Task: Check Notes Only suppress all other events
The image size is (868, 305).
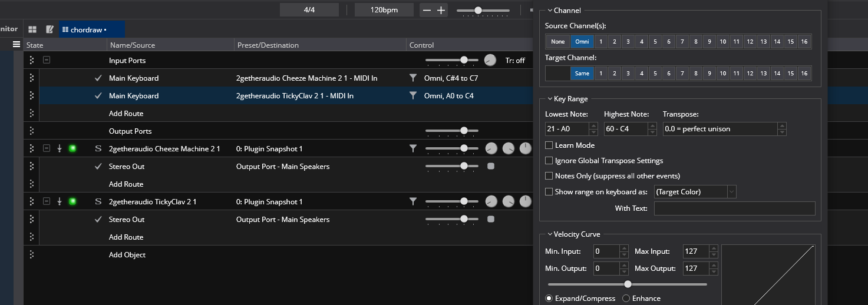Action: click(549, 176)
